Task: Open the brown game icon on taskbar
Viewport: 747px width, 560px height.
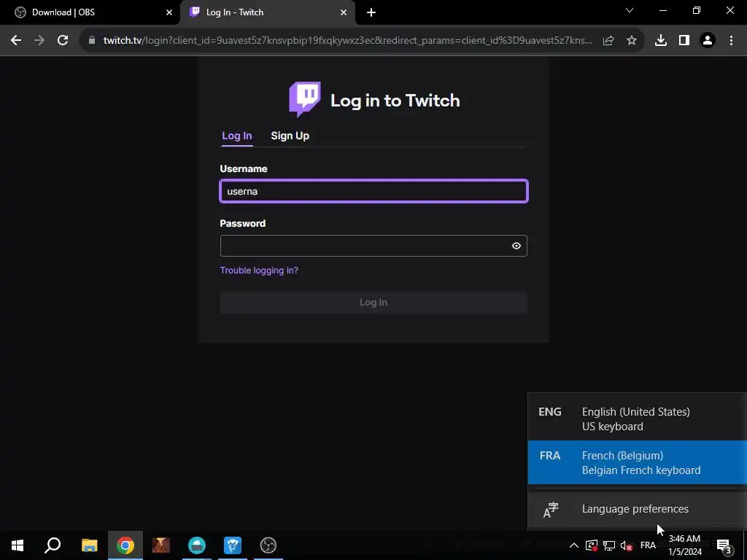Action: click(161, 545)
